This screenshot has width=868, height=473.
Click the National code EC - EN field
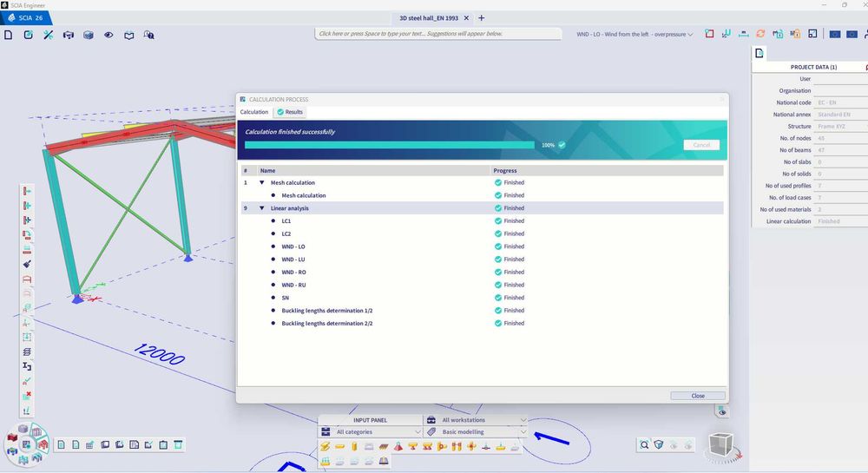coord(839,102)
